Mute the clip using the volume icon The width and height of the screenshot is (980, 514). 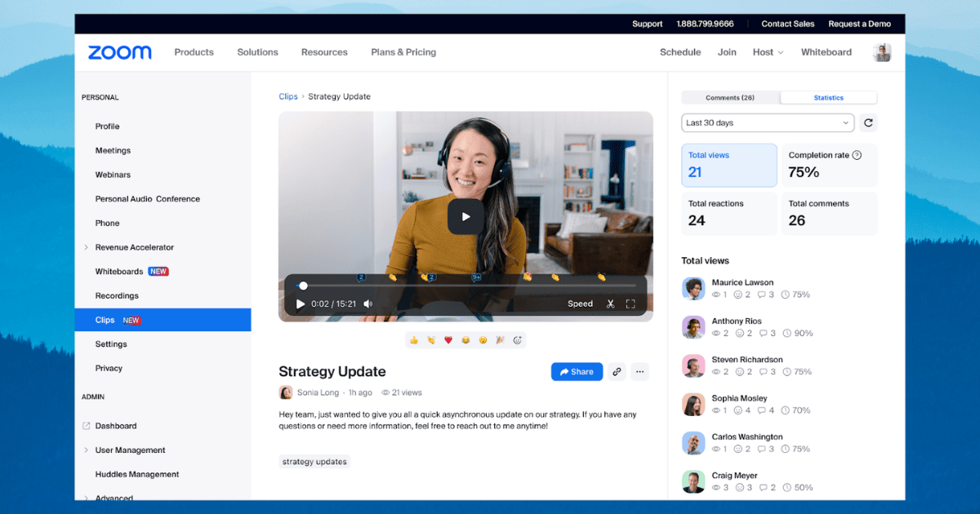coord(368,304)
